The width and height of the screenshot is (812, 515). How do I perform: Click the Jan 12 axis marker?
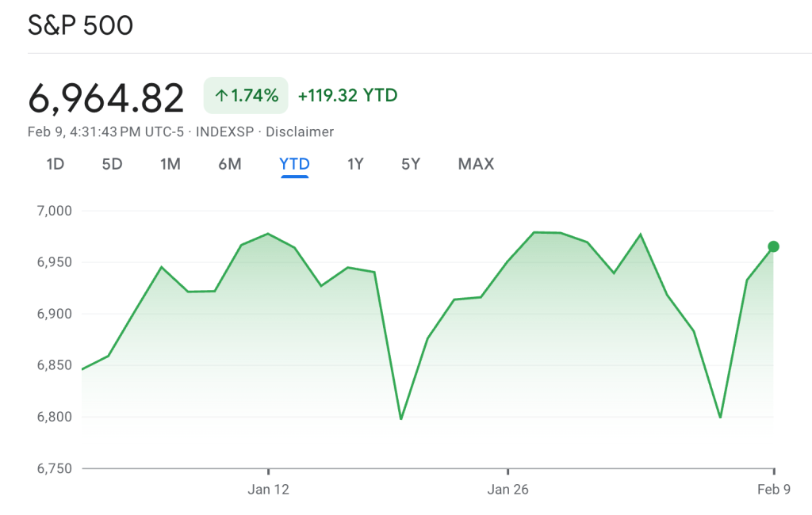click(x=269, y=490)
